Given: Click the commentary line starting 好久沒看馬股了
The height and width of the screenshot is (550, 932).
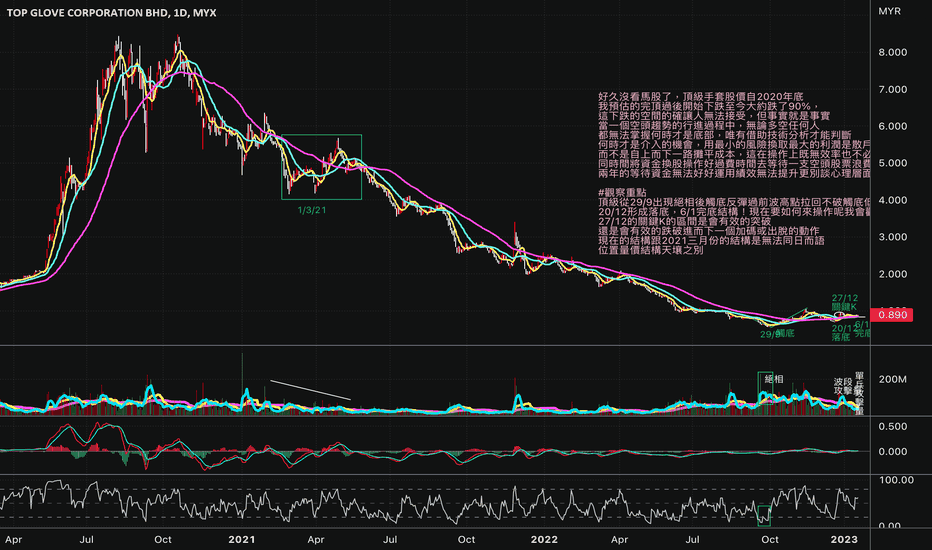Looking at the screenshot, I should tap(701, 96).
